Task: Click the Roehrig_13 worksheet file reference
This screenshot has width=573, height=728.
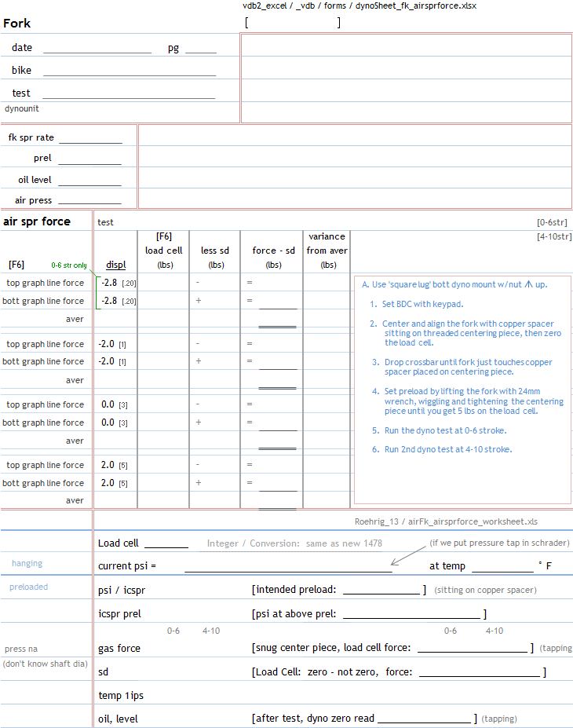Action: [x=446, y=521]
